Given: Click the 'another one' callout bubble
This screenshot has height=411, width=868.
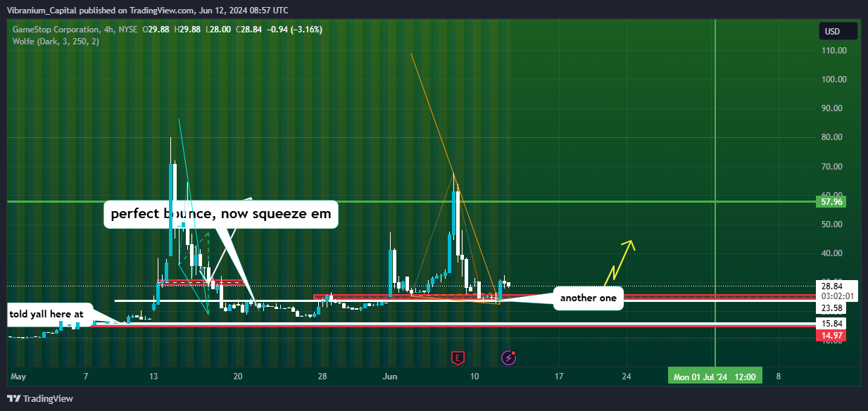Looking at the screenshot, I should pos(588,298).
